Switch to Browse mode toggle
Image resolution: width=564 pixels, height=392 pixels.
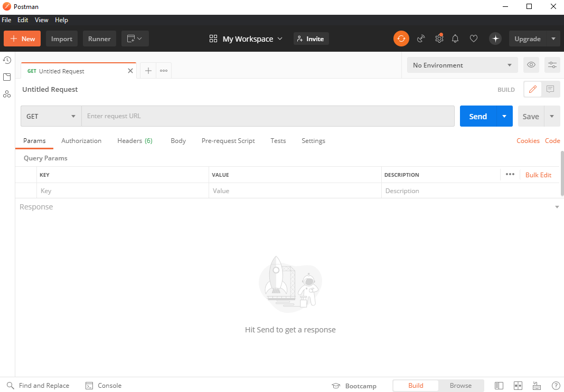tap(460, 386)
